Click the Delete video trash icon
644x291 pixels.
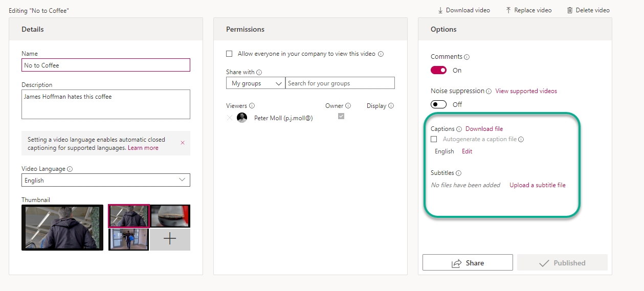pos(569,10)
